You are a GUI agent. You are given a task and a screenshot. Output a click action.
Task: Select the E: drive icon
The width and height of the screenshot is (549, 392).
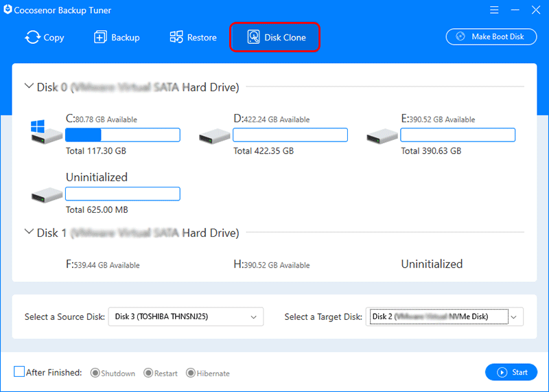tap(382, 136)
